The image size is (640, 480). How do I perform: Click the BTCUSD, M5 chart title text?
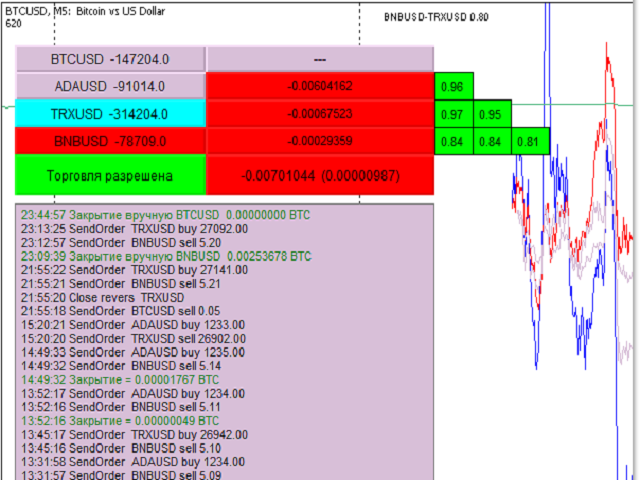coord(85,11)
